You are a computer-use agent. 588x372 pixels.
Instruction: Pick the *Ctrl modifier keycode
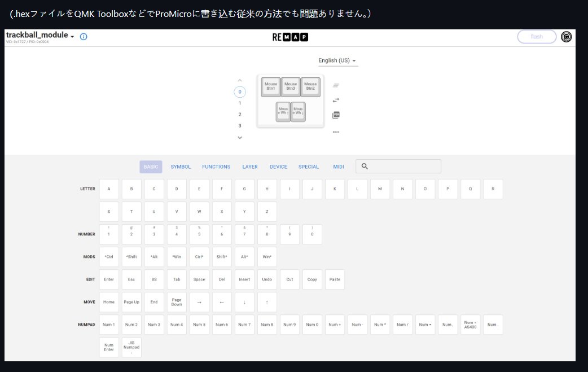click(x=109, y=257)
